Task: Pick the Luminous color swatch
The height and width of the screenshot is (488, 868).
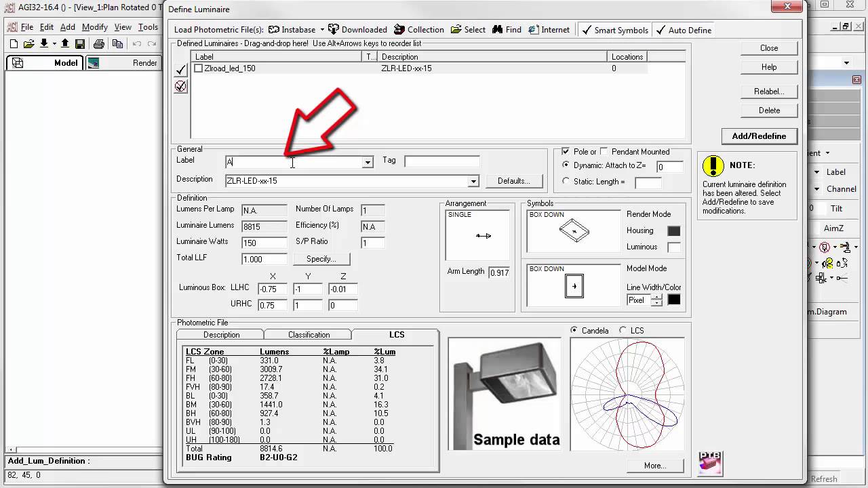Action: tap(673, 247)
